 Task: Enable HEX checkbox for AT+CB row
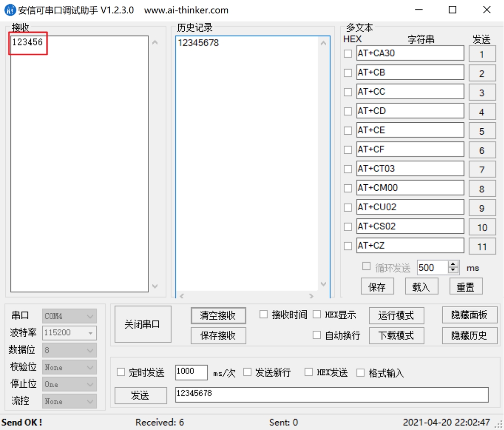(348, 73)
